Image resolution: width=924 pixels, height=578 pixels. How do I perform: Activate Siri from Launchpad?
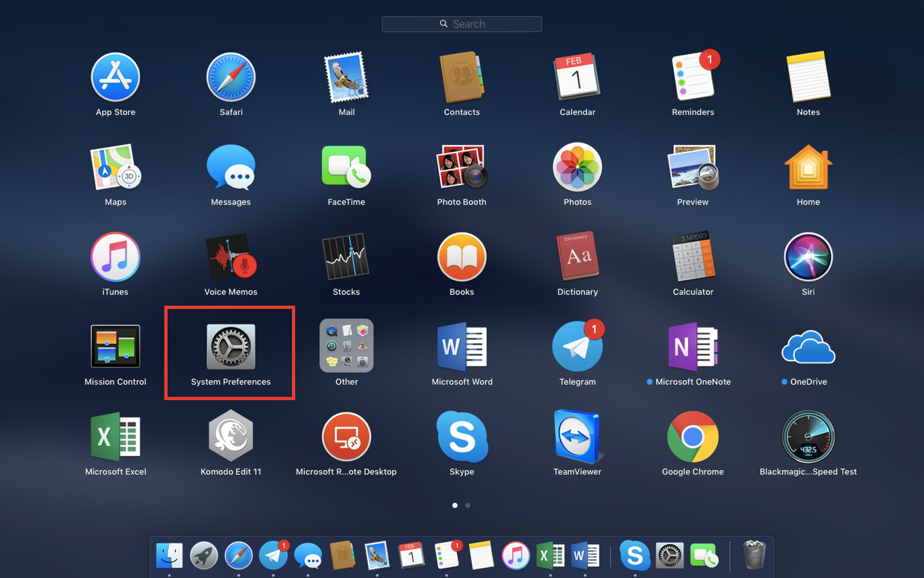[x=809, y=257]
